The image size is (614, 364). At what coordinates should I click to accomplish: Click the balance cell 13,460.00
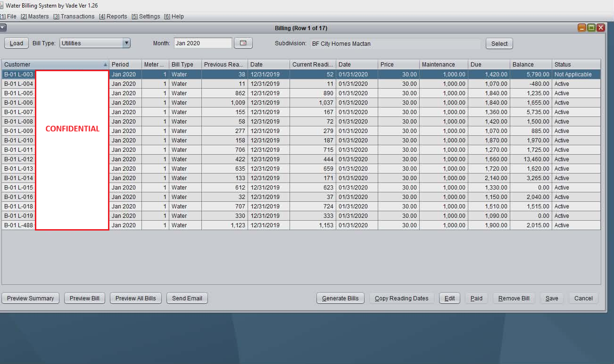coord(531,159)
